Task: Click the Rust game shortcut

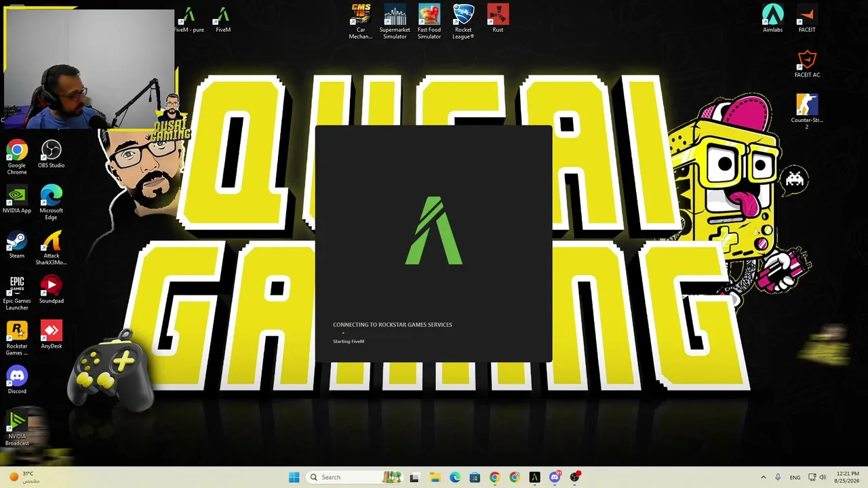Action: click(498, 18)
